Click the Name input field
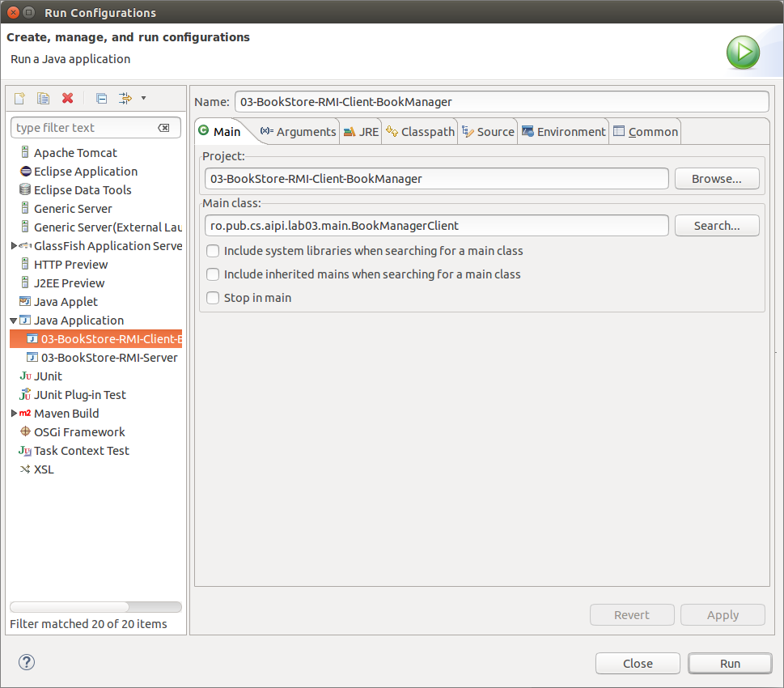Image resolution: width=784 pixels, height=688 pixels. coord(502,101)
